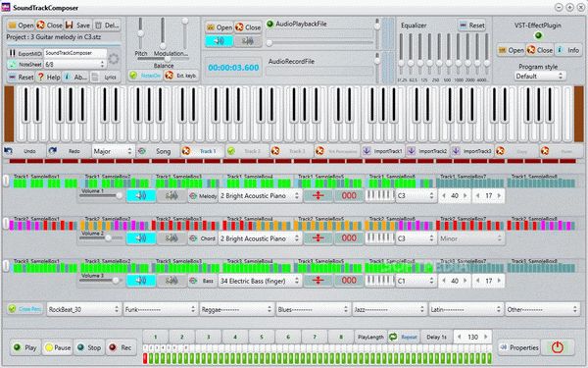Save the project with floppy icon
This screenshot has width=588, height=368.
[x=78, y=26]
